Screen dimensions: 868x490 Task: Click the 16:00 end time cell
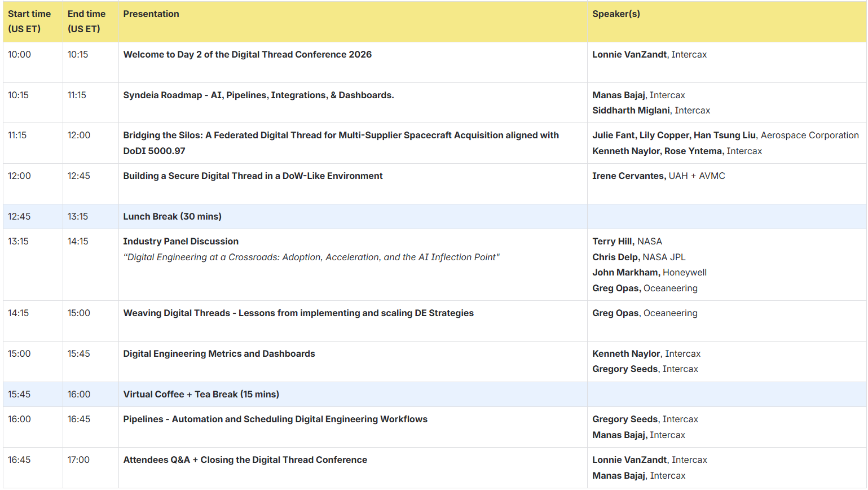click(x=91, y=395)
